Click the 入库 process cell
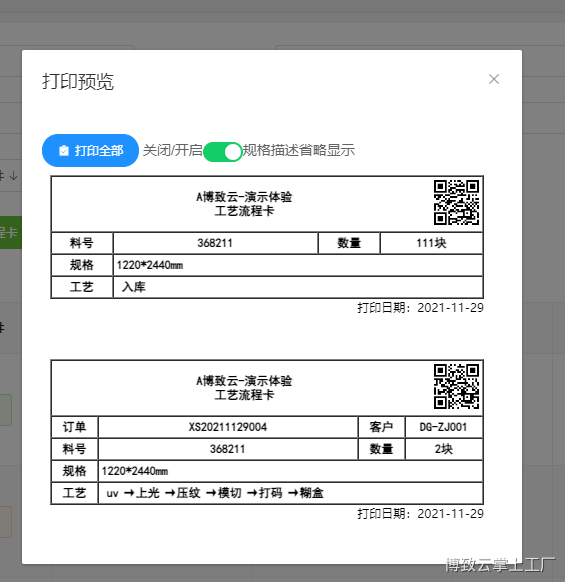The height and width of the screenshot is (582, 565). click(298, 287)
